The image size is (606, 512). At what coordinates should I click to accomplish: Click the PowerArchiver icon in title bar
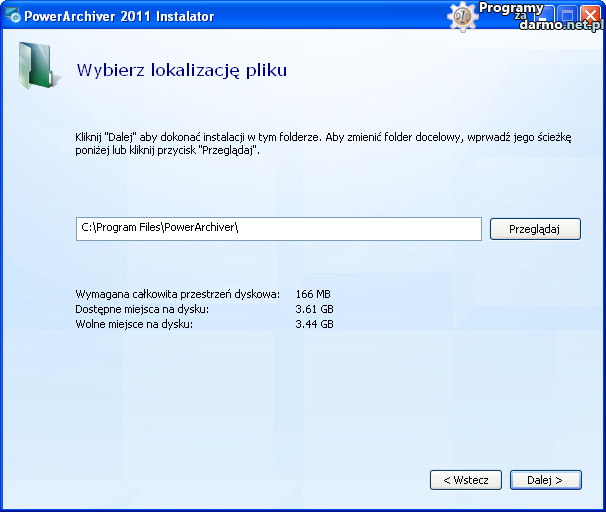click(x=13, y=16)
